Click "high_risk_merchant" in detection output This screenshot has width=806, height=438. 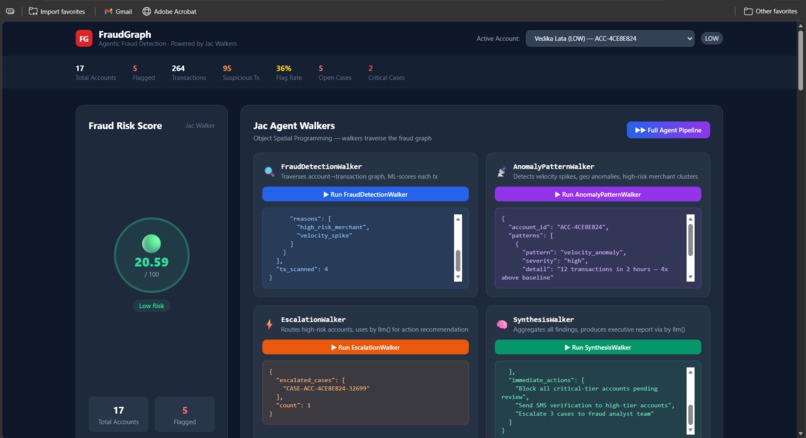(333, 227)
